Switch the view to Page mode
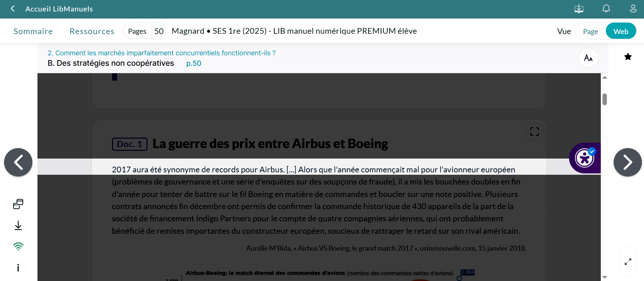This screenshot has width=644, height=281. [591, 31]
